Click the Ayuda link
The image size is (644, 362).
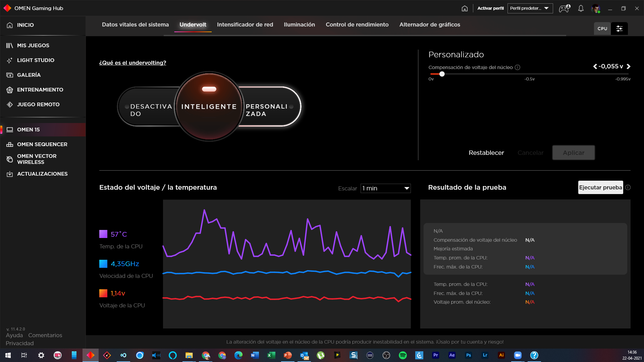14,335
